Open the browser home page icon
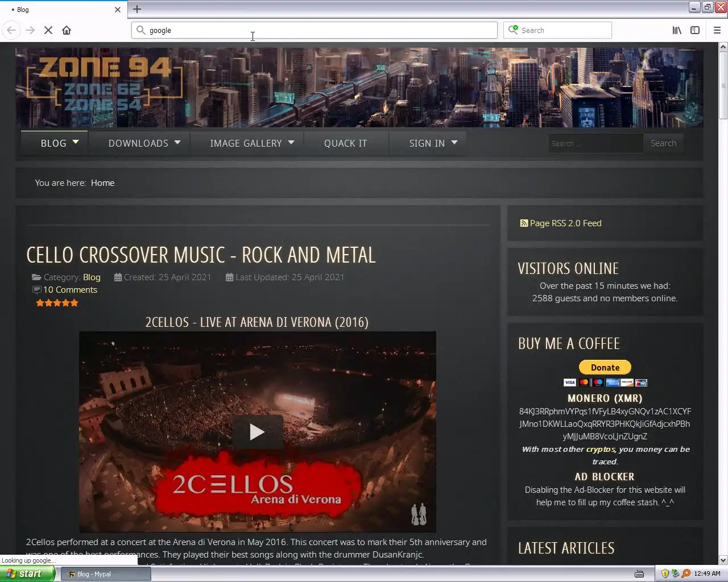This screenshot has width=728, height=582. point(67,30)
